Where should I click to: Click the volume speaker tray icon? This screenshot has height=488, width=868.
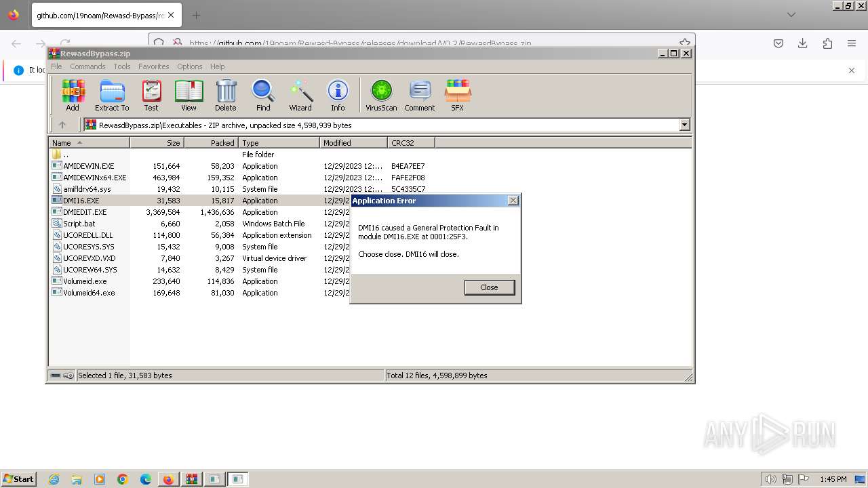click(771, 479)
